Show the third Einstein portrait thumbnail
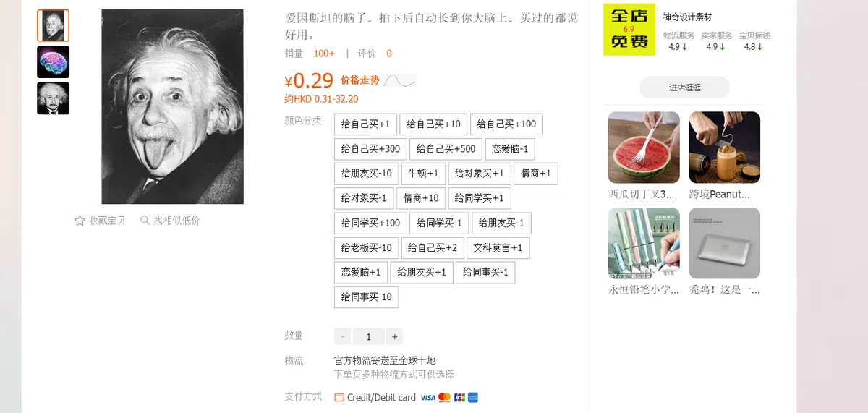The width and height of the screenshot is (868, 413). (x=54, y=98)
